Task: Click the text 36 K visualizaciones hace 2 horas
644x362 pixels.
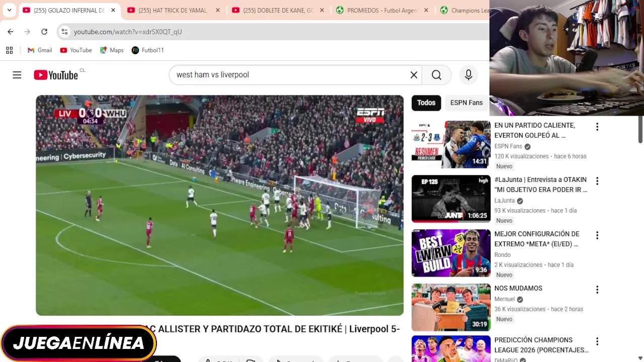Action: (538, 309)
